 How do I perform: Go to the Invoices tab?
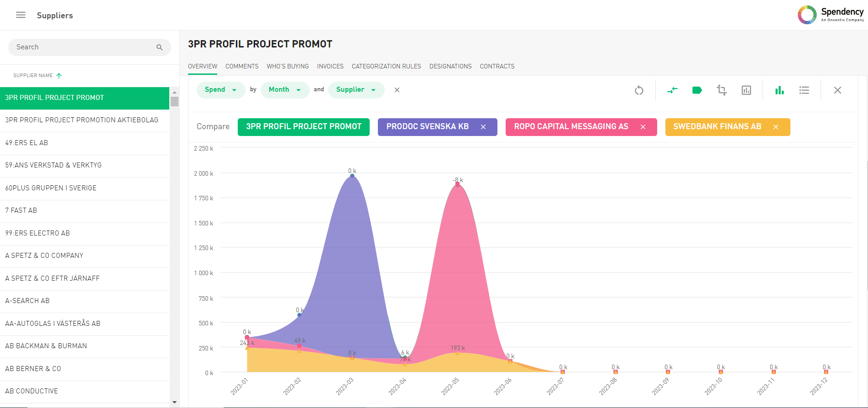tap(330, 66)
